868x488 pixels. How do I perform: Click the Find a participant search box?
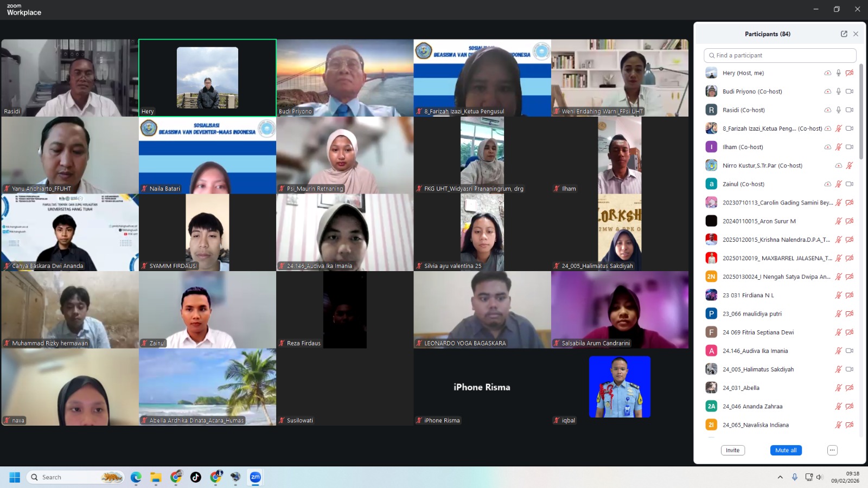pyautogui.click(x=780, y=55)
